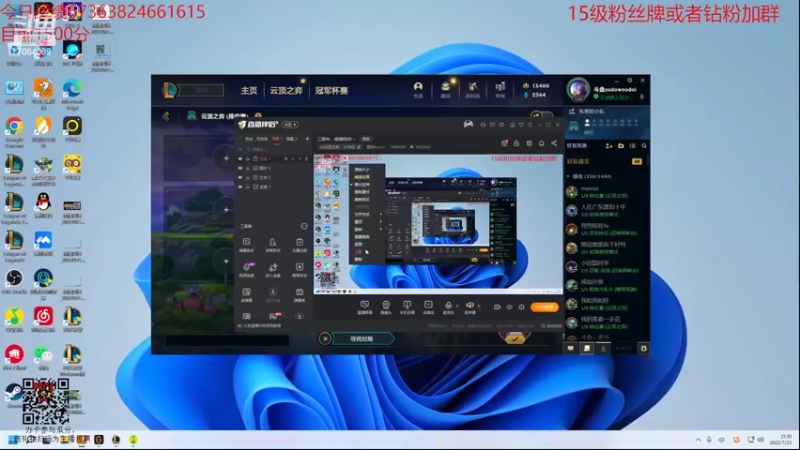This screenshot has height=450, width=800.
Task: Collapse the 综合 friends group
Action: 568,177
